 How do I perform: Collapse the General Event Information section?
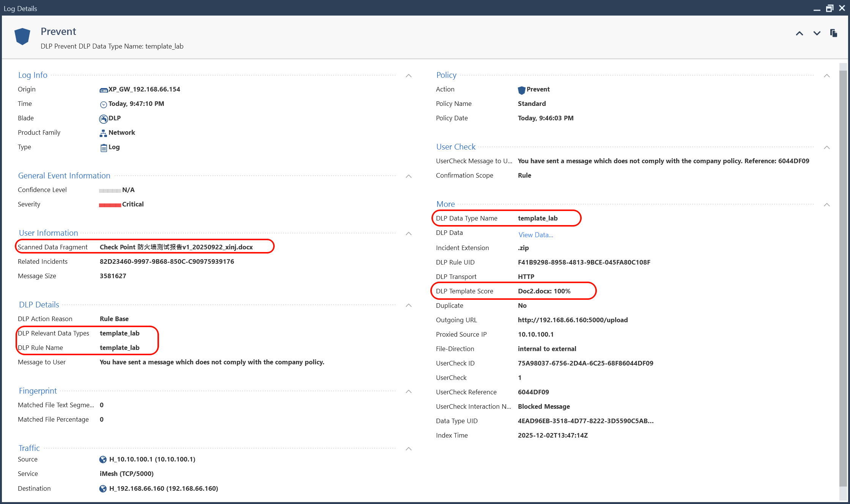coord(409,176)
